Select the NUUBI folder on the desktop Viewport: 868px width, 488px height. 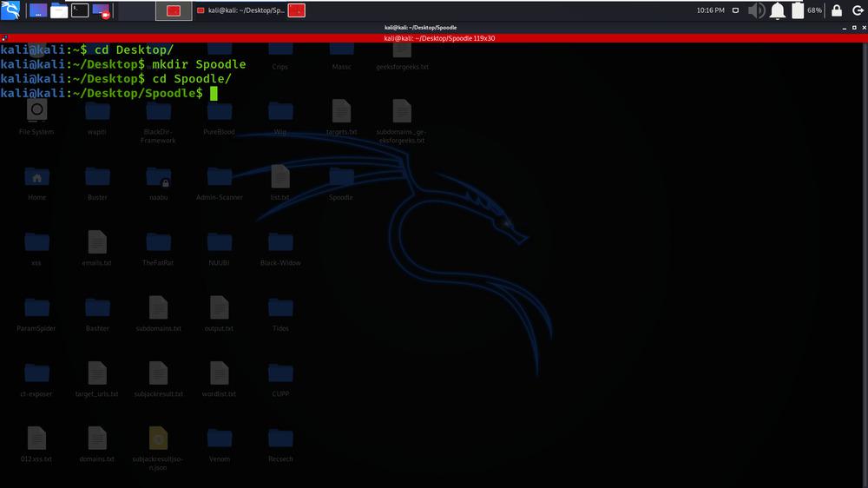click(x=220, y=248)
